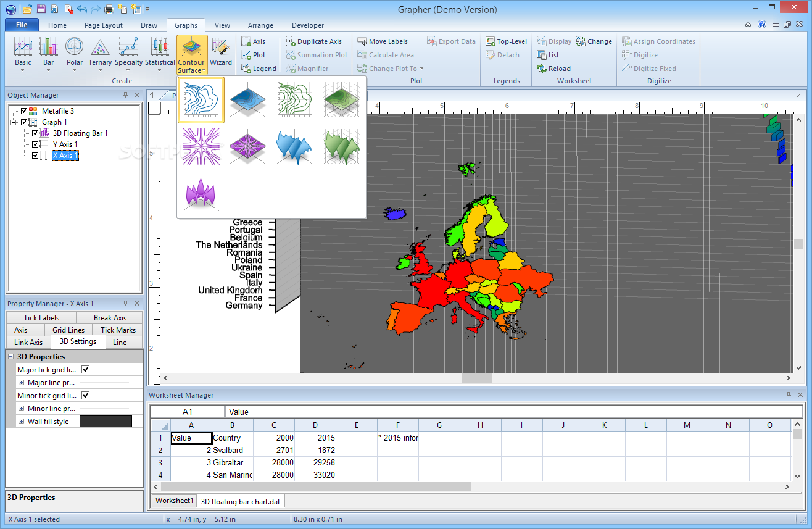Reload the worksheet data
Viewport: 812px width, 529px height.
point(553,69)
